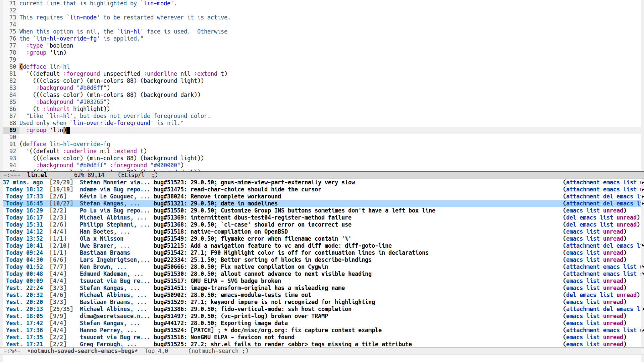644x362 pixels.
Task: Click author dima@secretsauce.n...
Action: pos(115,316)
